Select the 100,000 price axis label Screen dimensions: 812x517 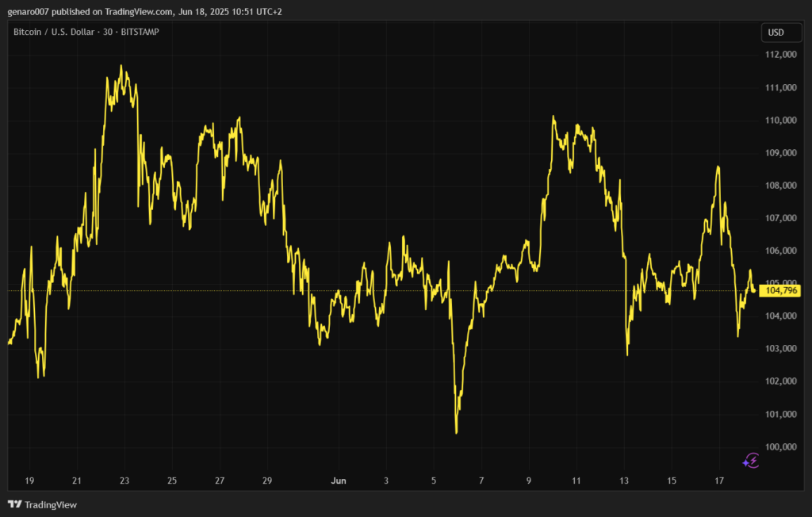[x=780, y=447]
